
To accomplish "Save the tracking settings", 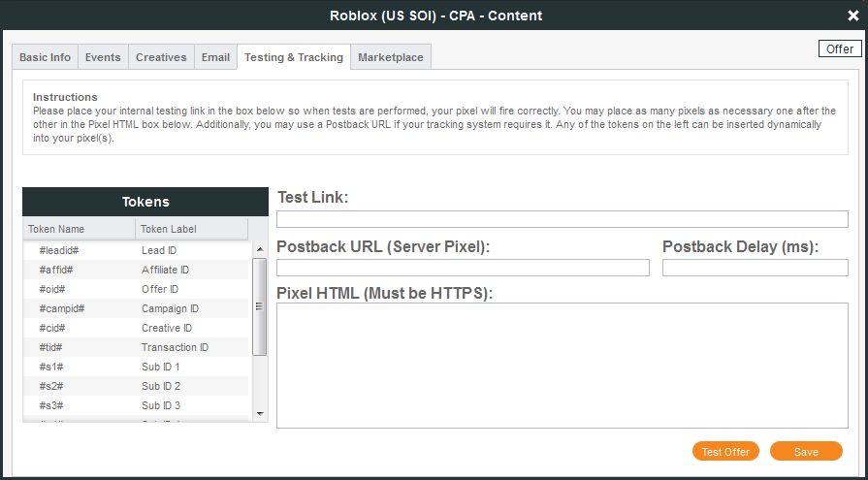I will [806, 452].
